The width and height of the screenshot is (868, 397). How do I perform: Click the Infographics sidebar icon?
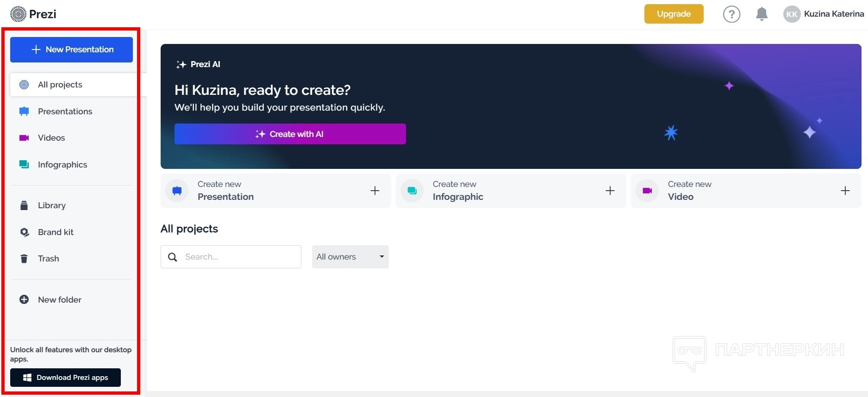[24, 164]
